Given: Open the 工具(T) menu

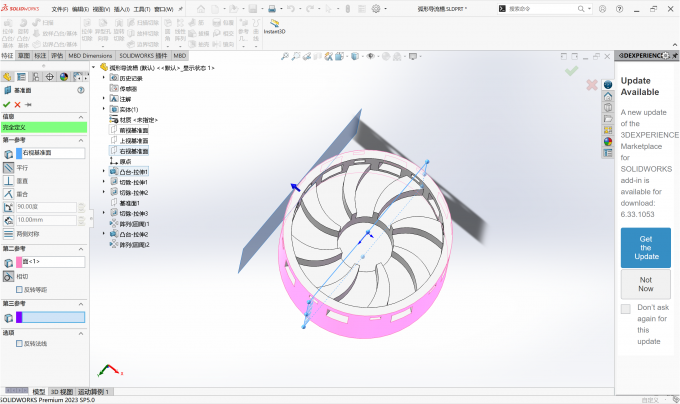Looking at the screenshot, I should point(142,9).
